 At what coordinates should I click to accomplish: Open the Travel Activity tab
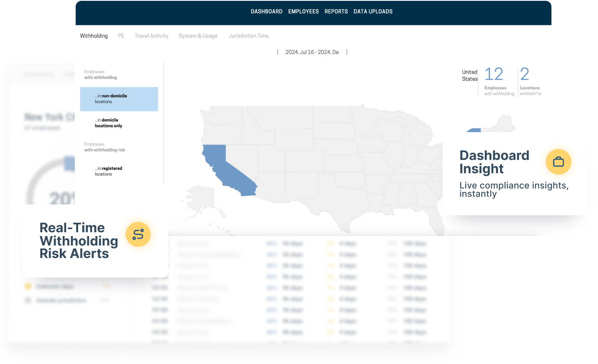[151, 36]
